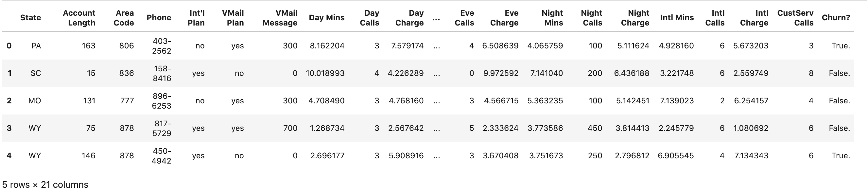This screenshot has width=868, height=193.
Task: Select the Night Charge column header
Action: [x=635, y=18]
